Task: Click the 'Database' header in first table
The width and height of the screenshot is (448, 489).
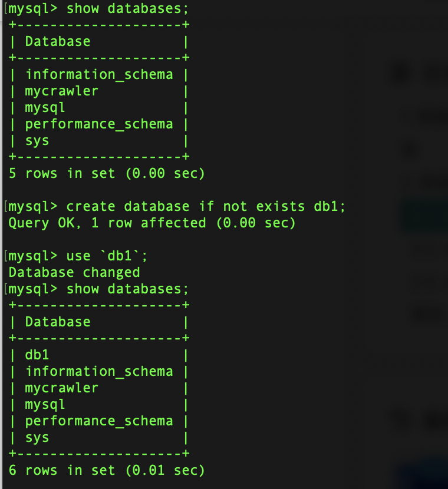Action: (58, 41)
